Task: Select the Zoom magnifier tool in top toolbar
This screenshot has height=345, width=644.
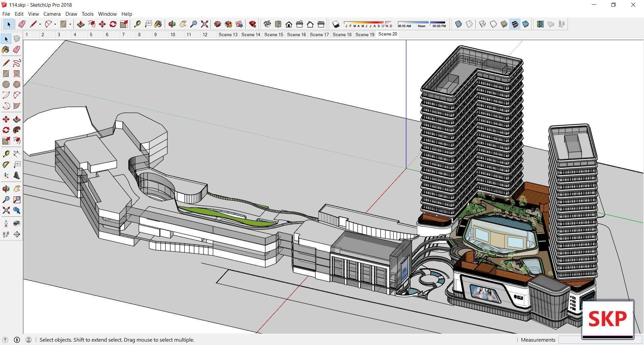Action: pos(194,24)
